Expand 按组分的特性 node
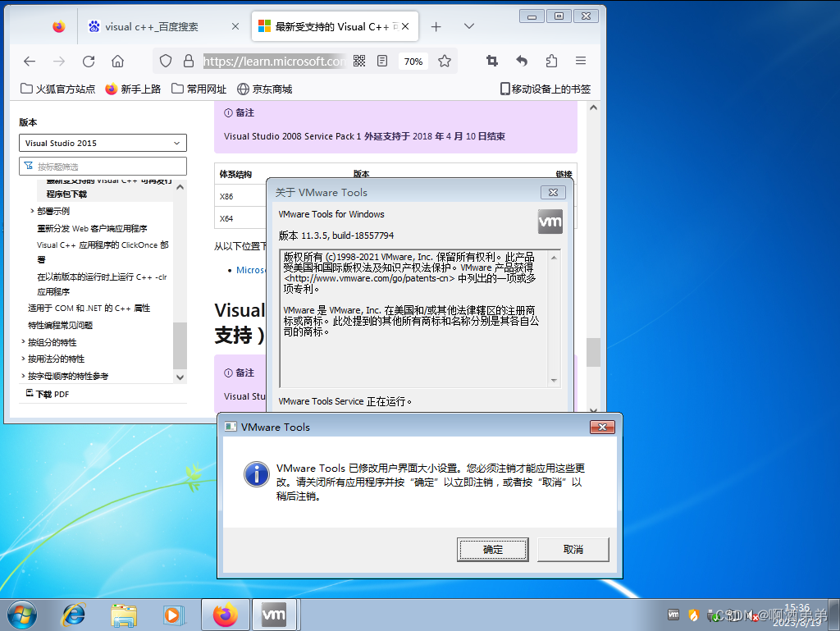The height and width of the screenshot is (631, 840). pyautogui.click(x=23, y=342)
